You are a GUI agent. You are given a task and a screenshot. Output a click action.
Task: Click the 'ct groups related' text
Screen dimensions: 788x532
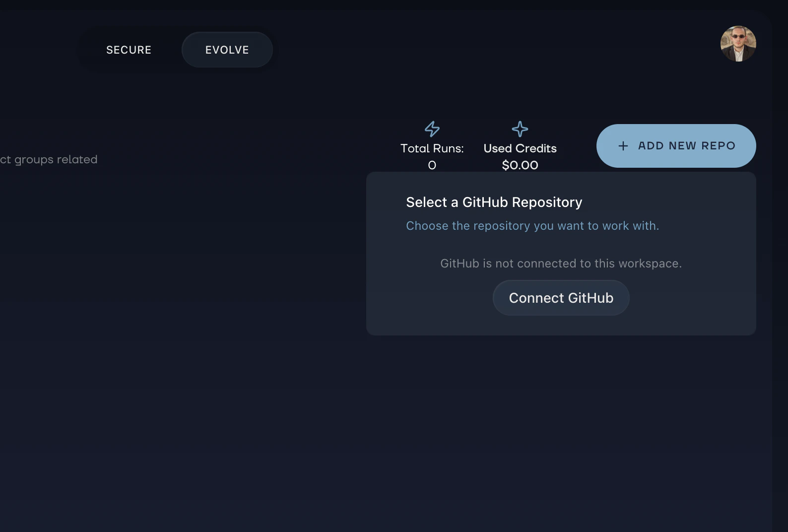pos(49,160)
